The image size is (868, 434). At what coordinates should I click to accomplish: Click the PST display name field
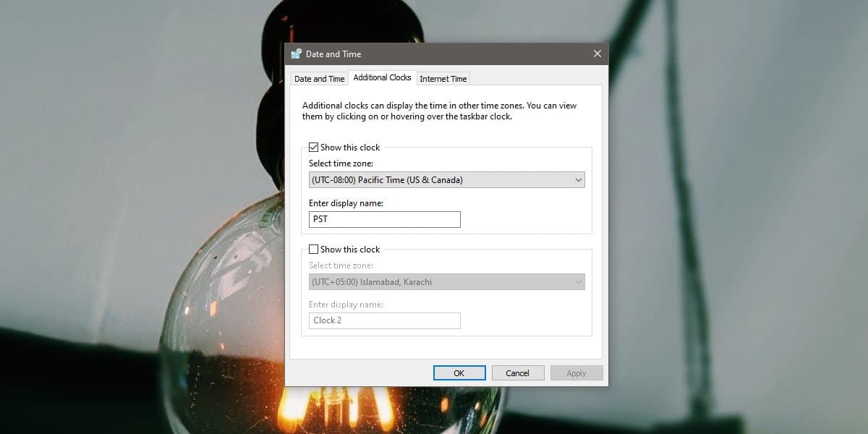pos(385,219)
